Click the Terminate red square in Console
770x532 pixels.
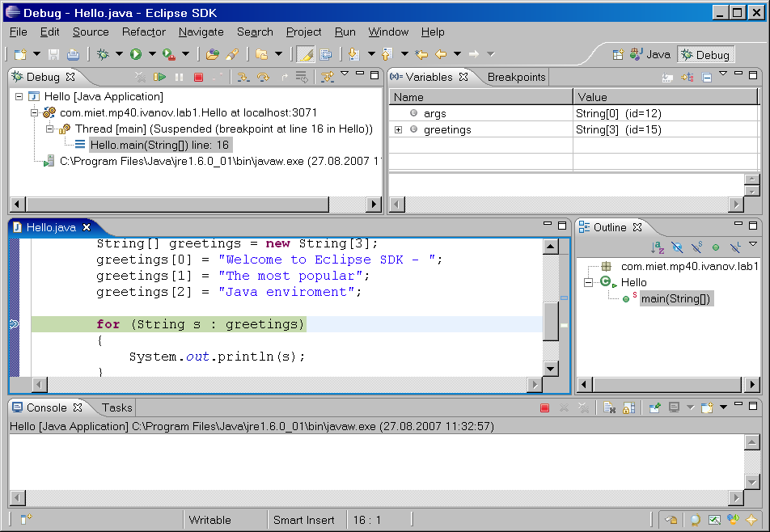point(544,407)
